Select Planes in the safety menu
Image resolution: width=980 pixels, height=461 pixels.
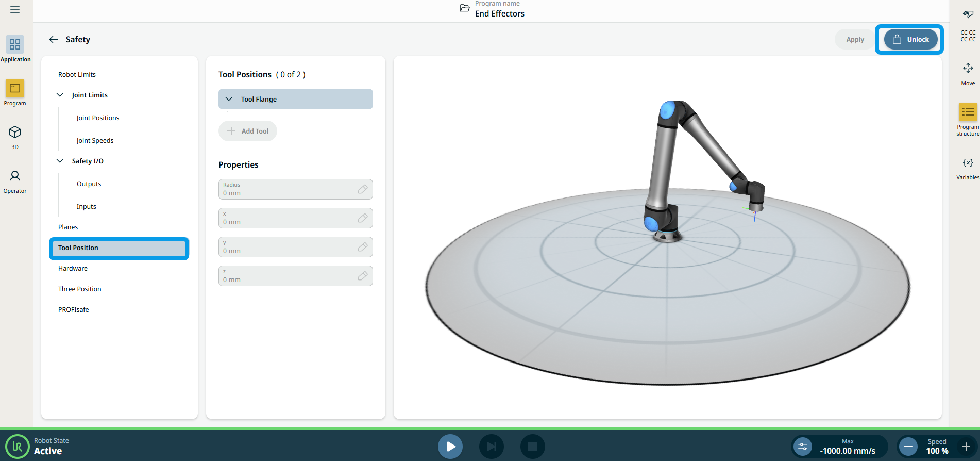point(68,227)
